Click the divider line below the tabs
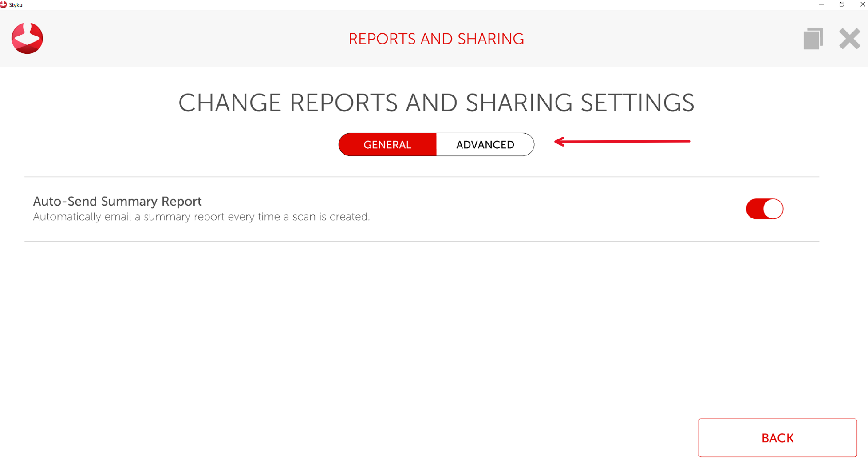This screenshot has height=468, width=868. pos(422,177)
